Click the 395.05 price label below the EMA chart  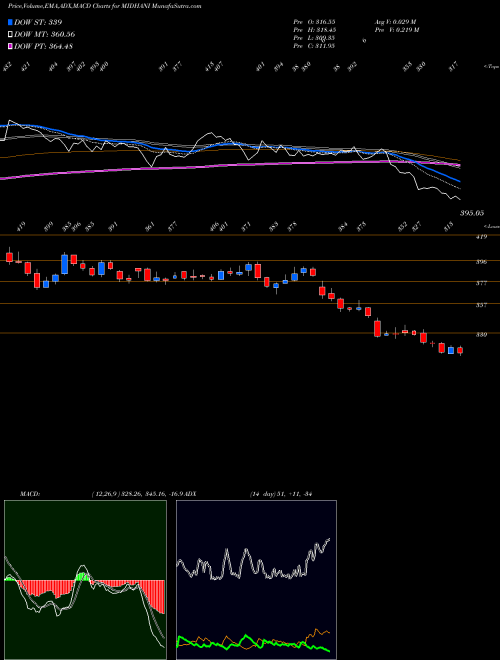coord(472,213)
